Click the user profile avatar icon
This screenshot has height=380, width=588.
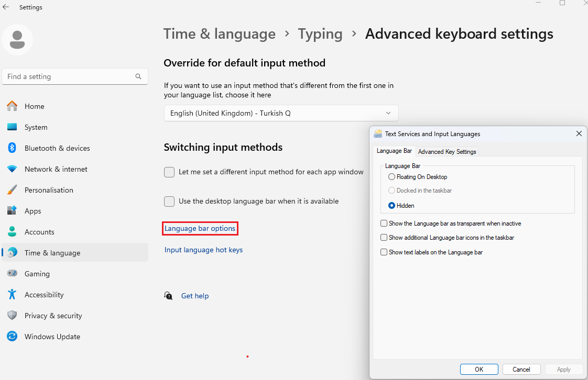click(x=17, y=40)
